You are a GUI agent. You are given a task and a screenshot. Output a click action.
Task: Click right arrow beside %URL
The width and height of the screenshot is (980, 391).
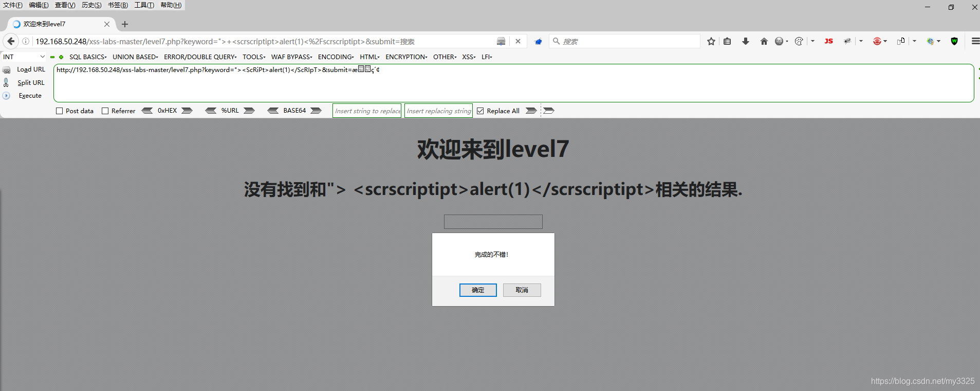pos(249,111)
